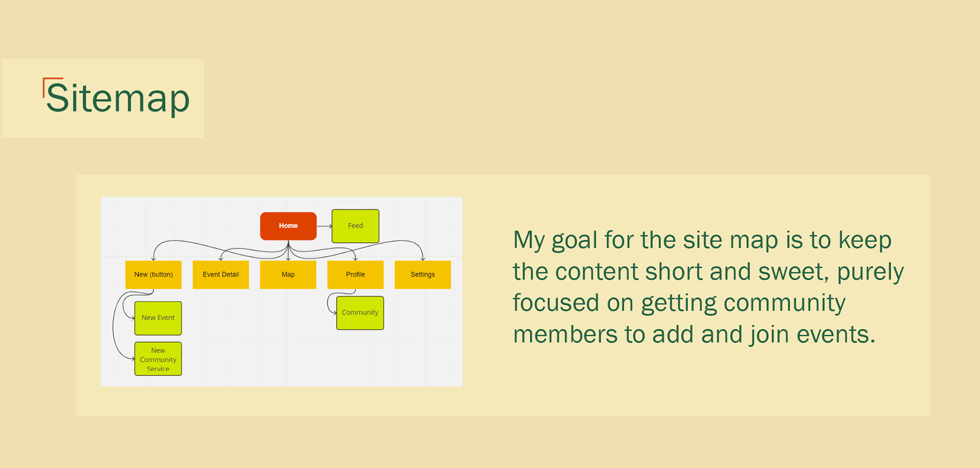This screenshot has height=468, width=980.
Task: Click the arrowhead entering New Community Service
Action: [133, 359]
